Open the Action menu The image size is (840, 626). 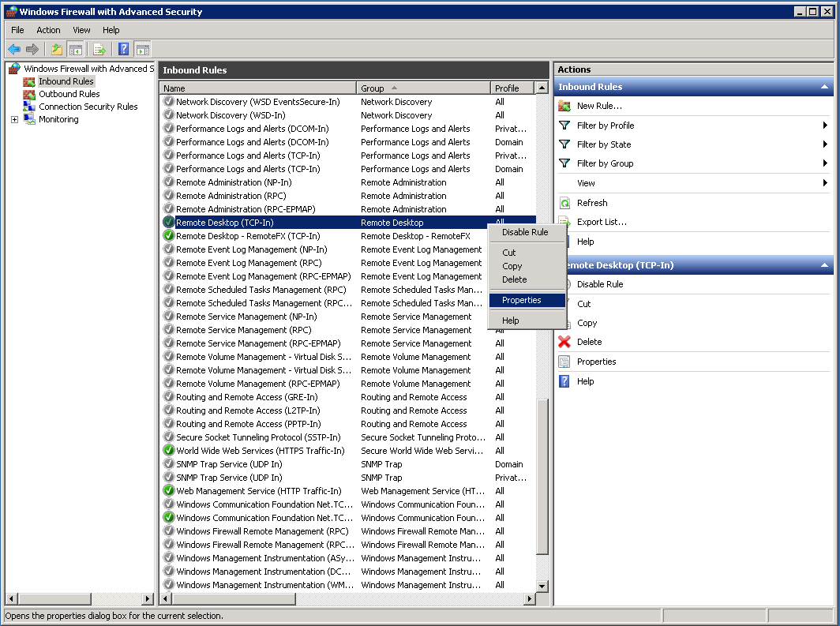(48, 30)
